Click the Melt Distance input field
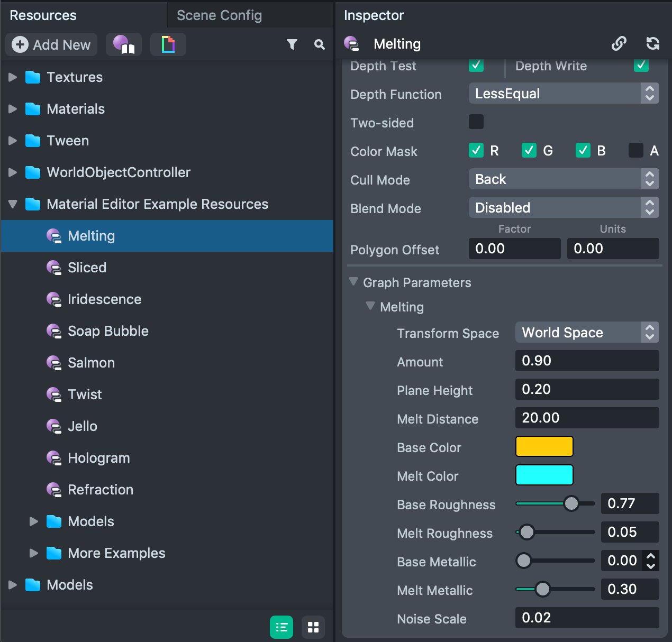The width and height of the screenshot is (672, 642). tap(587, 418)
